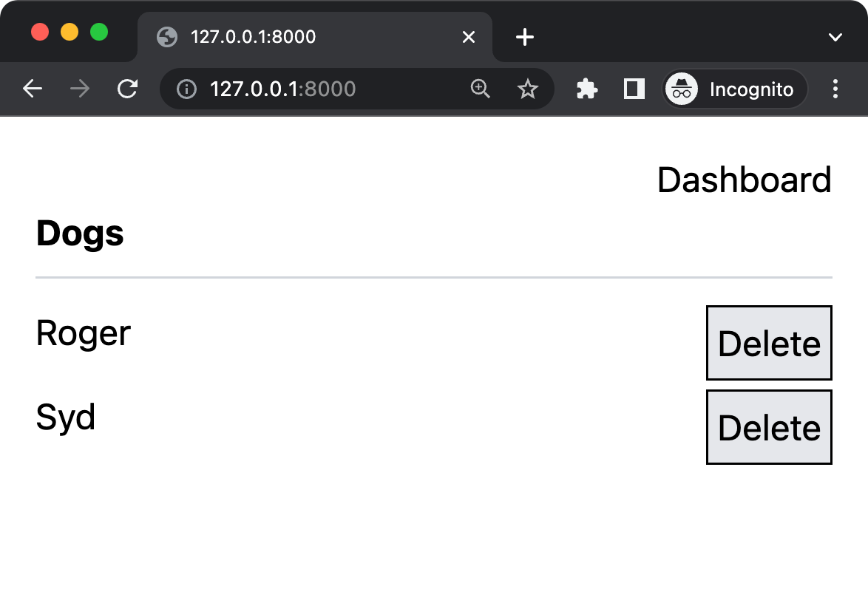
Task: Minimize the window with the yellow button
Action: pyautogui.click(x=69, y=33)
